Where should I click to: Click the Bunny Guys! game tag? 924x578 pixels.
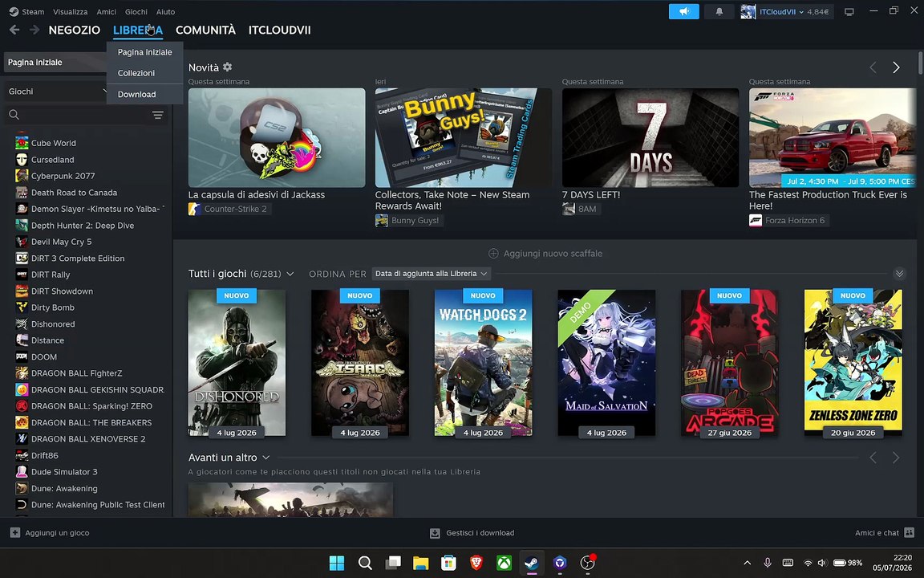click(x=409, y=221)
